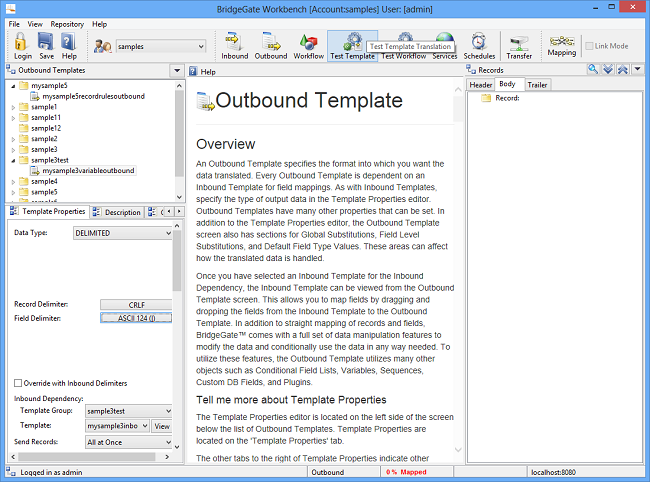
Task: Expand the sample2 folder
Action: point(13,139)
